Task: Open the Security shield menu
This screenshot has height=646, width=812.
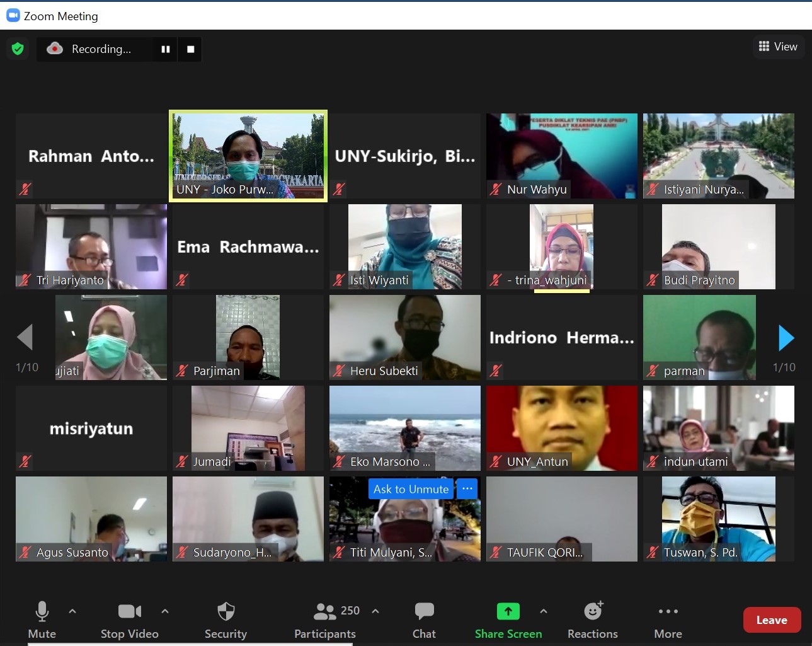Action: tap(226, 611)
